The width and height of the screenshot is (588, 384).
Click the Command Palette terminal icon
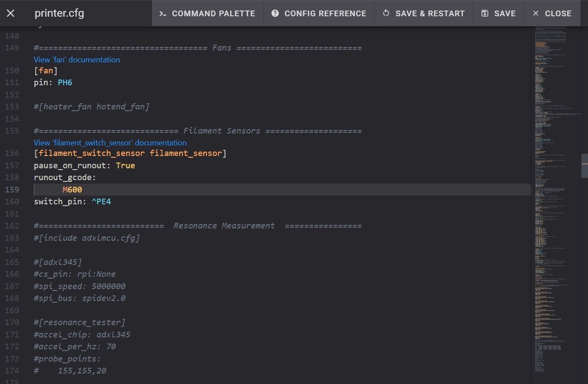(162, 13)
